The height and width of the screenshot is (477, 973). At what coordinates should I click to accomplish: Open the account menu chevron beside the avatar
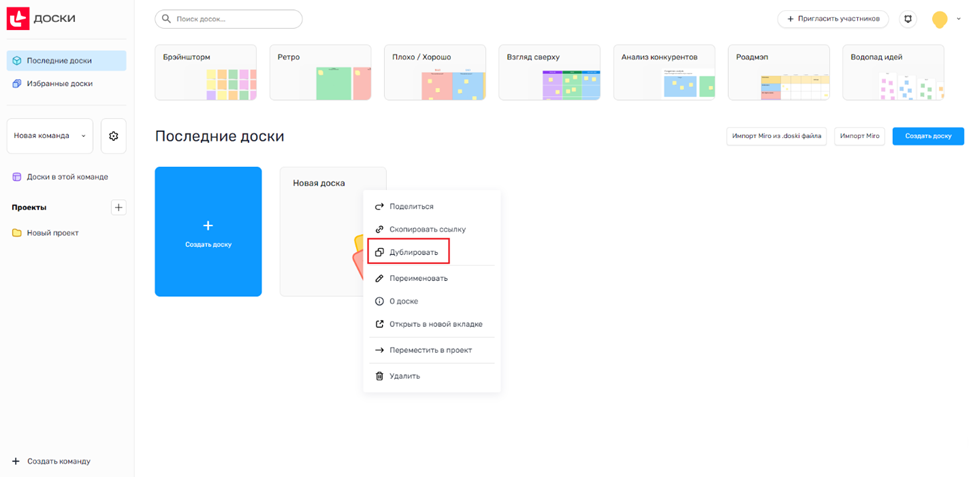coord(959,20)
